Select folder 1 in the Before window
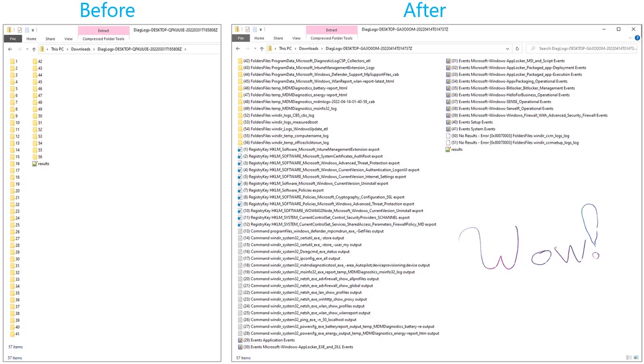The width and height of the screenshot is (644, 364). [14, 62]
